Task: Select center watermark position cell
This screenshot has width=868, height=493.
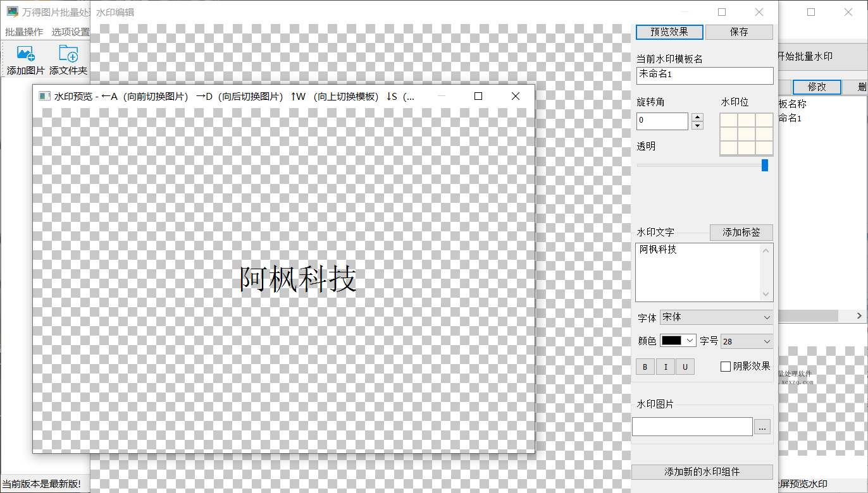Action: pos(747,134)
